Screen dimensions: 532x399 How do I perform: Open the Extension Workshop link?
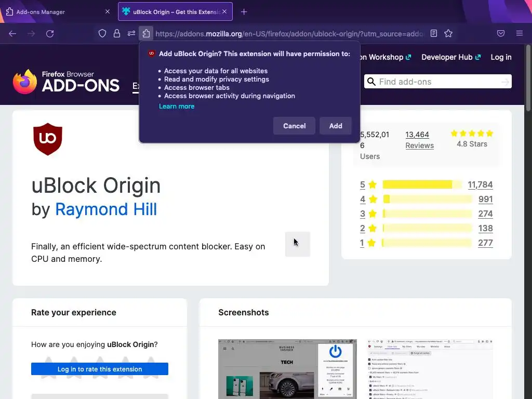tap(386, 57)
